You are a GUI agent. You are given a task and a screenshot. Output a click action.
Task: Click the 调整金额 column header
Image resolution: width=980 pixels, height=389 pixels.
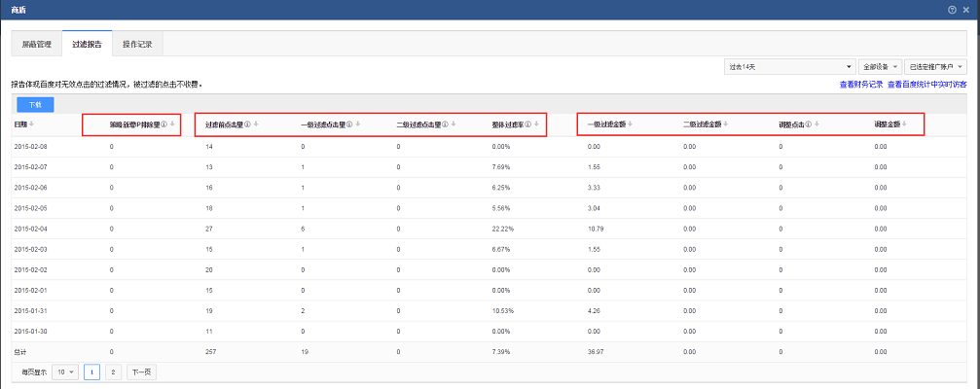[x=888, y=124]
